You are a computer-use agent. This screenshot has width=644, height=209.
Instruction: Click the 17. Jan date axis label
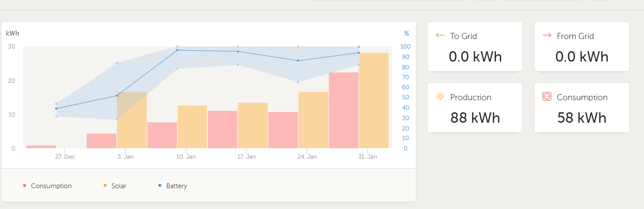(x=247, y=157)
